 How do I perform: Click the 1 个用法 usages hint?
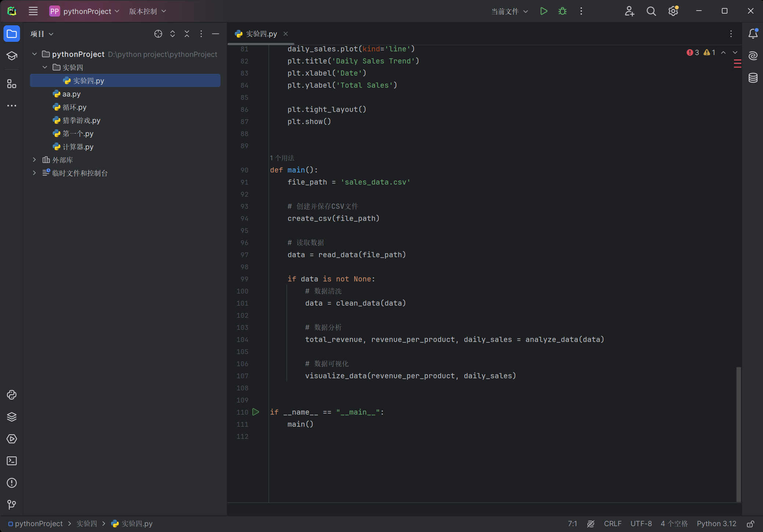282,158
